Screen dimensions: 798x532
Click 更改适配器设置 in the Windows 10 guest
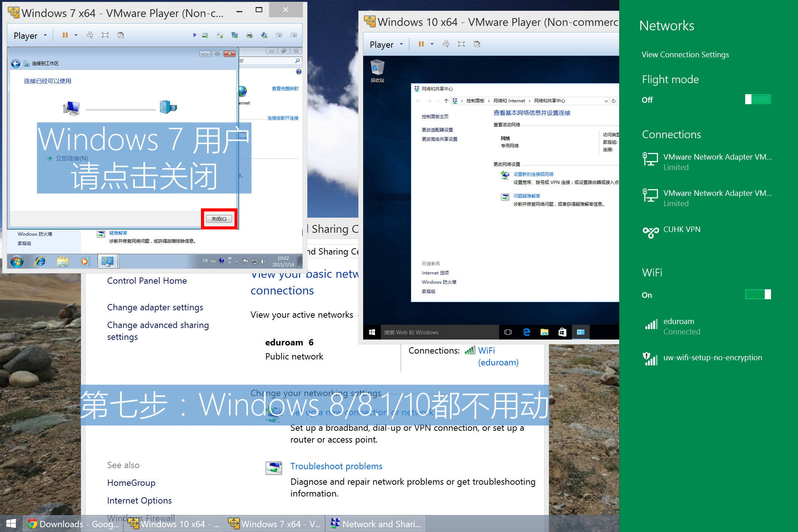437,130
